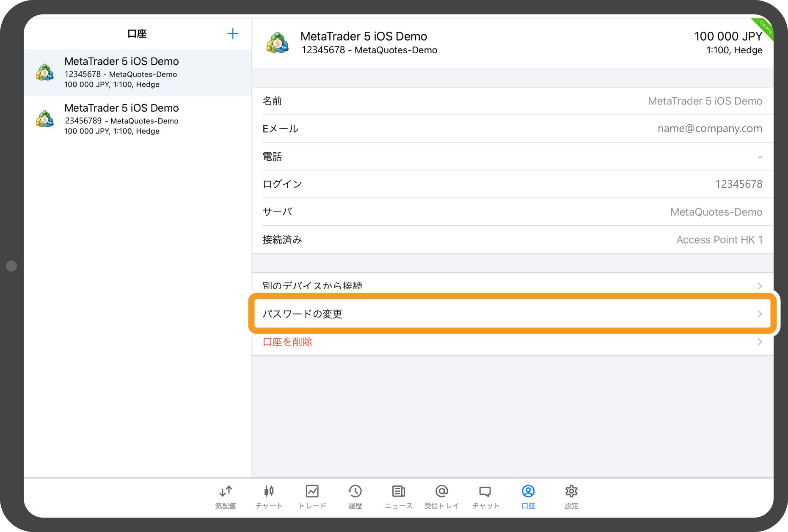Image resolution: width=788 pixels, height=532 pixels.
Task: Tap the サーバ row showing MetaQuotes-Demo
Action: 512,212
